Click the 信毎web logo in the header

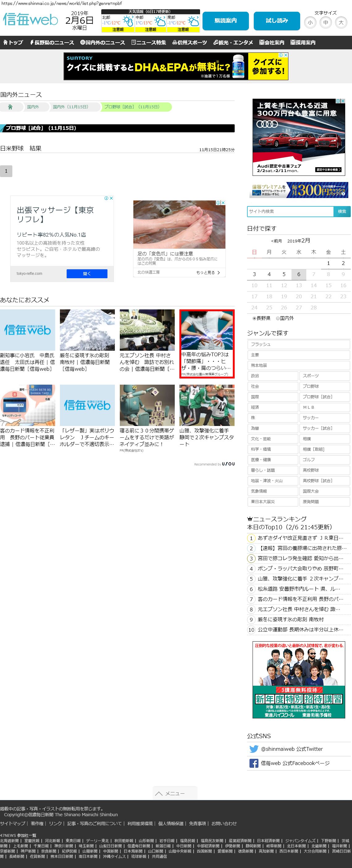click(30, 19)
